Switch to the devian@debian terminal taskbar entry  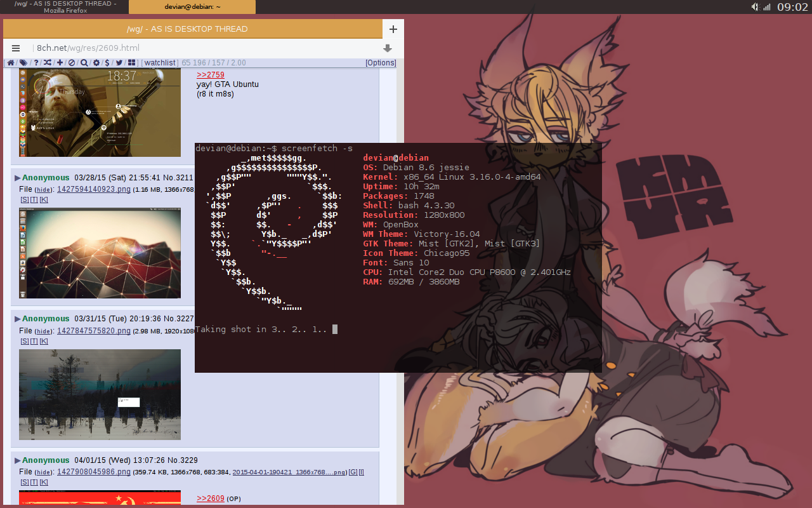tap(192, 7)
